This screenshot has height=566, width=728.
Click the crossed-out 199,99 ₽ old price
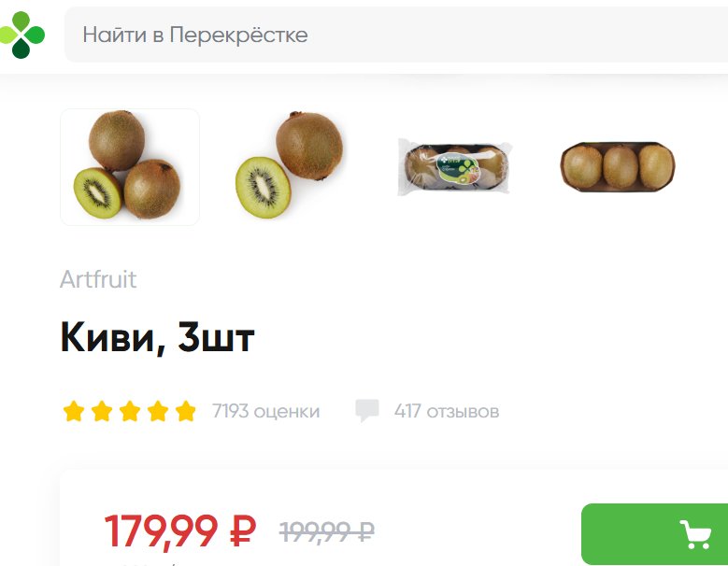click(327, 531)
